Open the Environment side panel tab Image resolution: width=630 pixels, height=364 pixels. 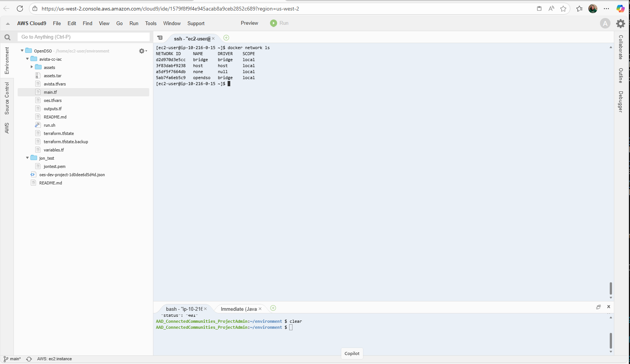(7, 60)
